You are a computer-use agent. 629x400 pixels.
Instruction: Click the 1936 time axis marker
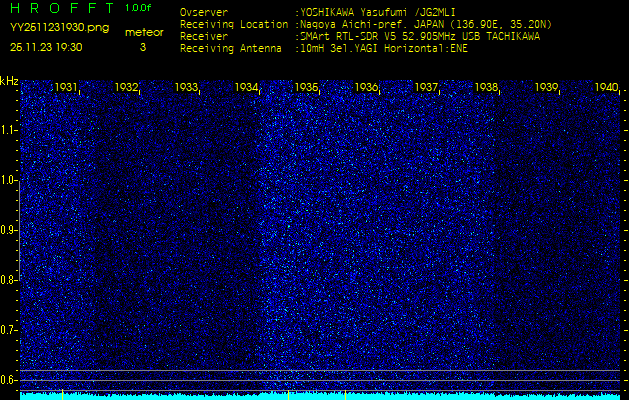[366, 87]
